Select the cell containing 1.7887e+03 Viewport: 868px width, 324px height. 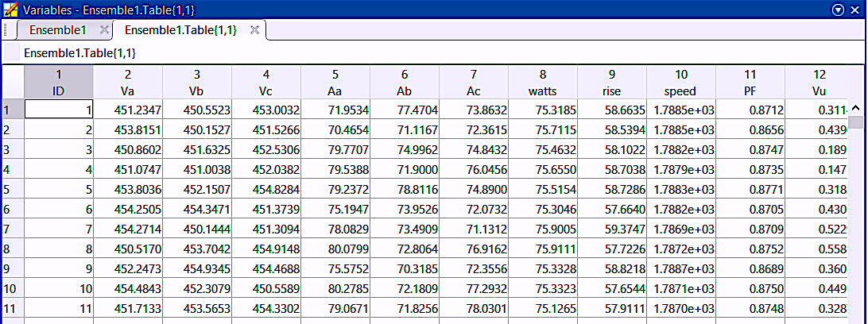coord(681,268)
